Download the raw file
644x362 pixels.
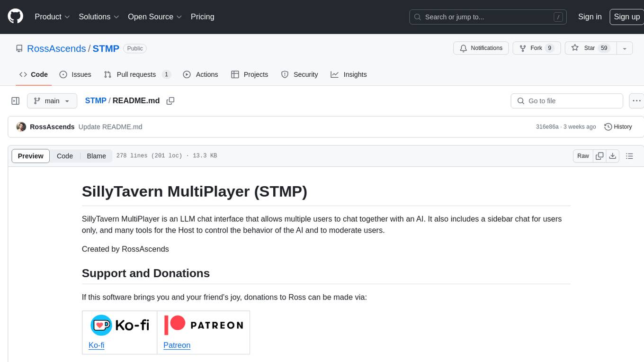613,156
